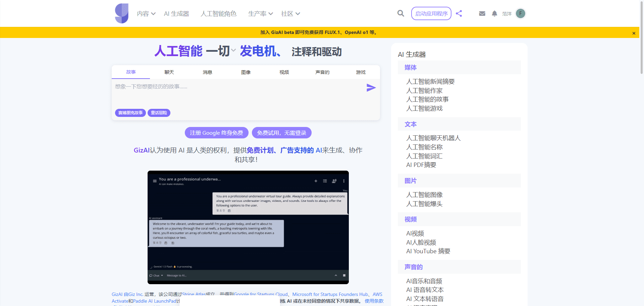Open the notifications bell icon
The height and width of the screenshot is (306, 644).
(494, 13)
